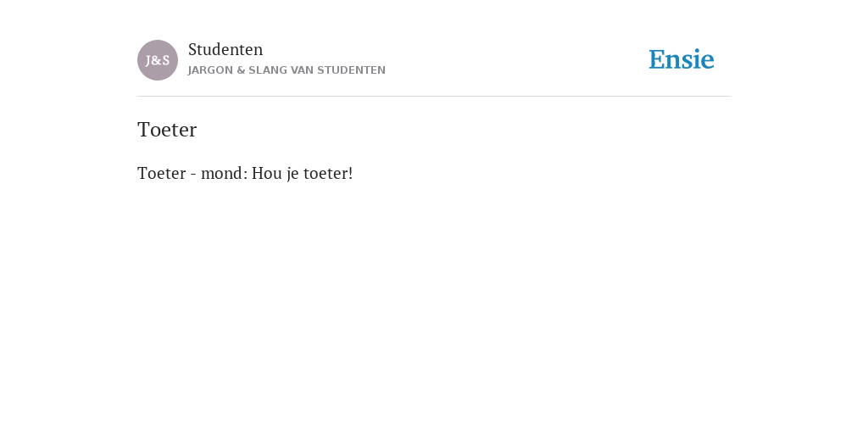Click the word STUDENTEN in the grey subtitle

click(351, 70)
